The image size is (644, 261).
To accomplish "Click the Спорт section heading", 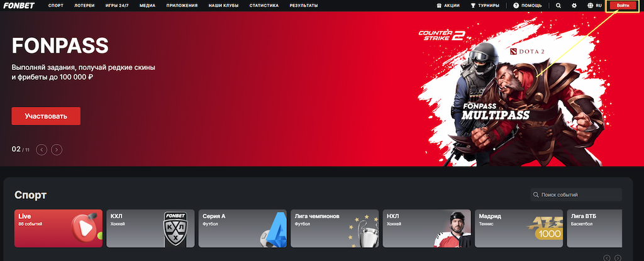I will (30, 195).
